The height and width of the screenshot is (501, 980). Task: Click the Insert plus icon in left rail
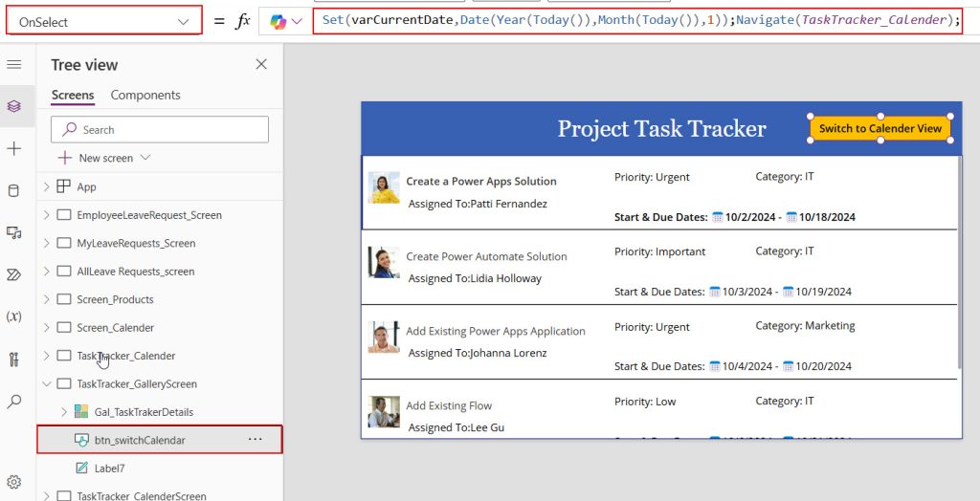pos(13,149)
